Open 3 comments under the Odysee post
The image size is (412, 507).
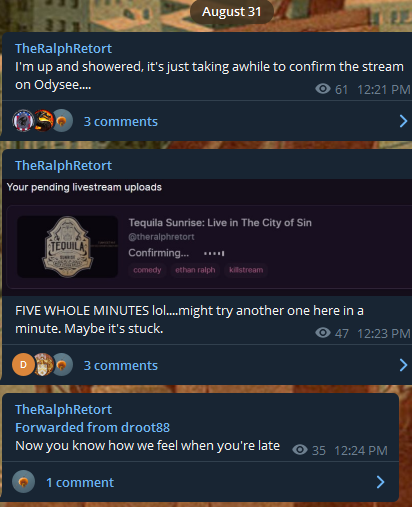pyautogui.click(x=121, y=122)
